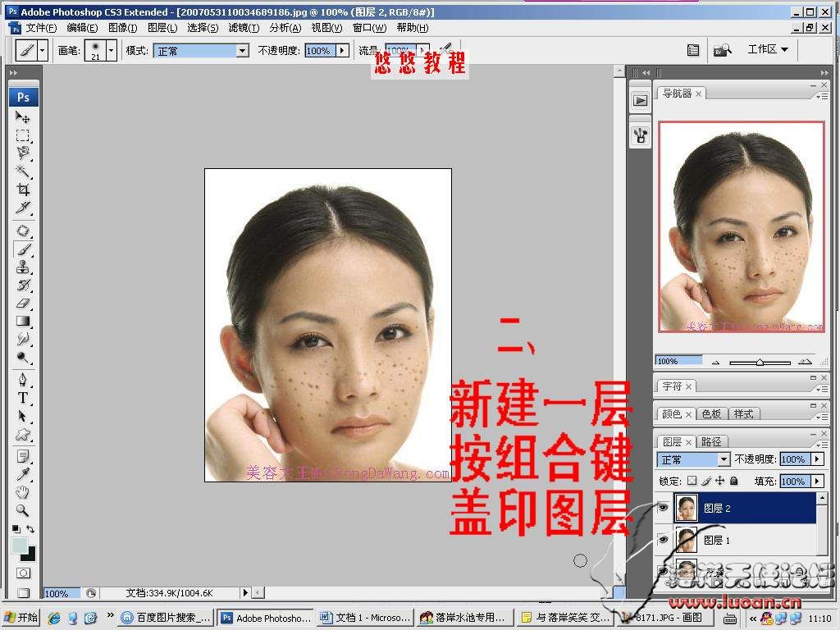Open the 工作区 workspace dropdown

point(768,49)
